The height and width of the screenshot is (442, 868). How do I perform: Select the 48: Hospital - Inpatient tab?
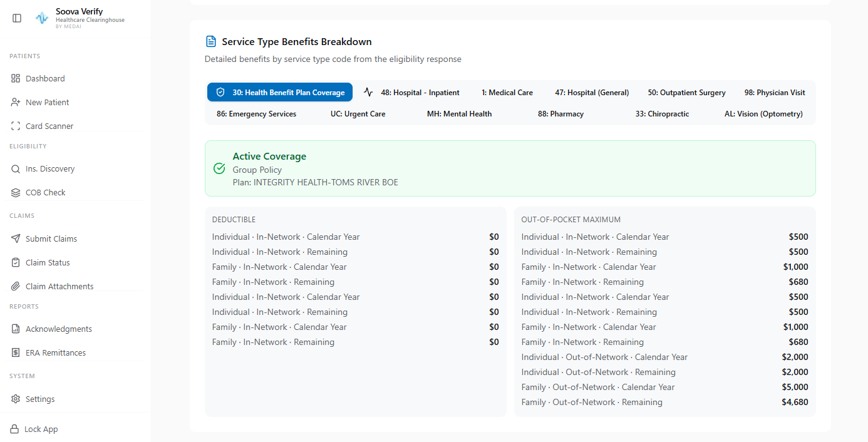[412, 93]
